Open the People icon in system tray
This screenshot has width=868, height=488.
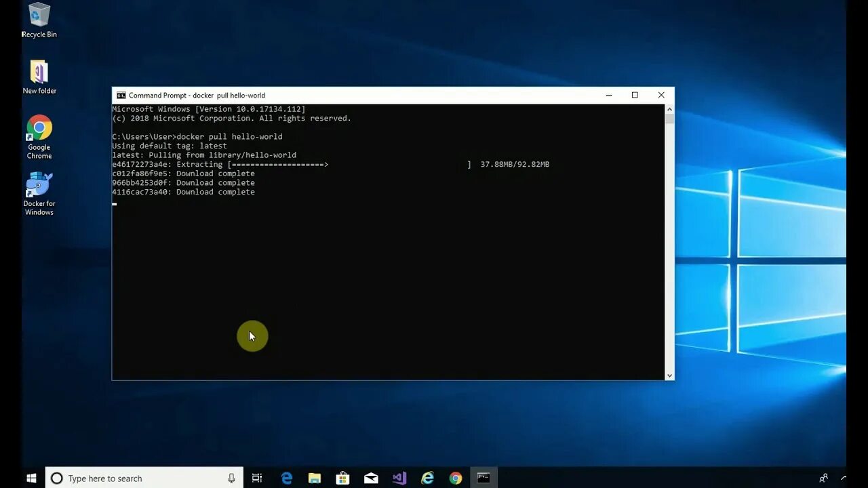(x=823, y=479)
